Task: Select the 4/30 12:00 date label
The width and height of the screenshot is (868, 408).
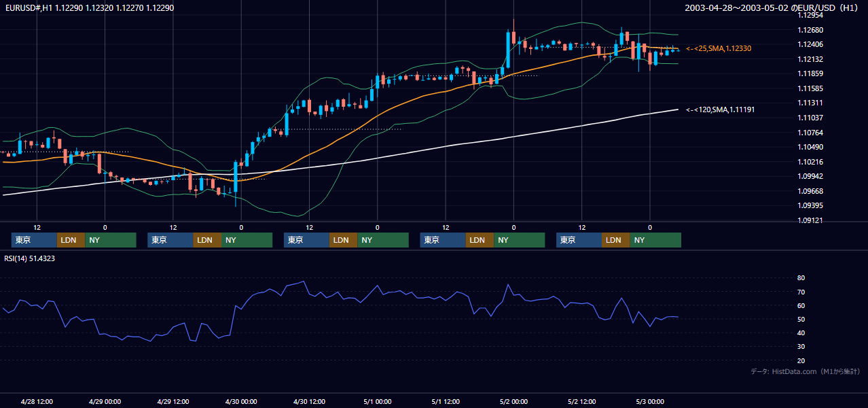Action: point(310,402)
